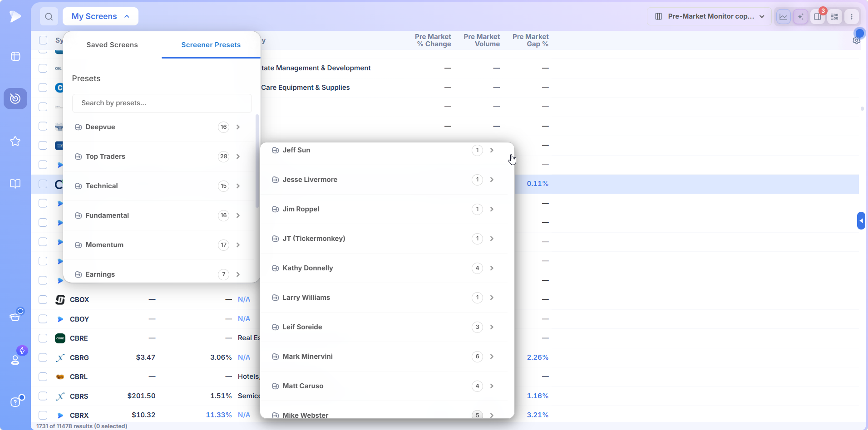Check the CBRS row checkbox

click(x=43, y=396)
